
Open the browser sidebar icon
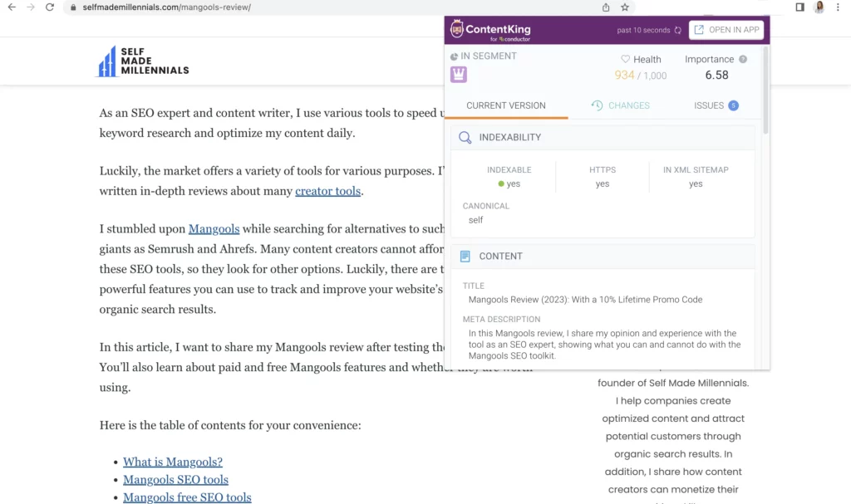[799, 7]
